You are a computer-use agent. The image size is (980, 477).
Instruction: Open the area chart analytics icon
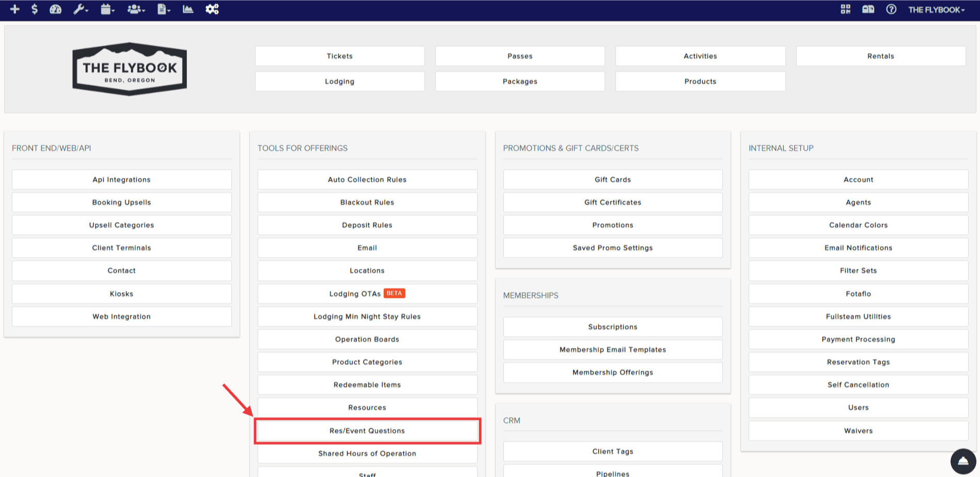pos(188,9)
